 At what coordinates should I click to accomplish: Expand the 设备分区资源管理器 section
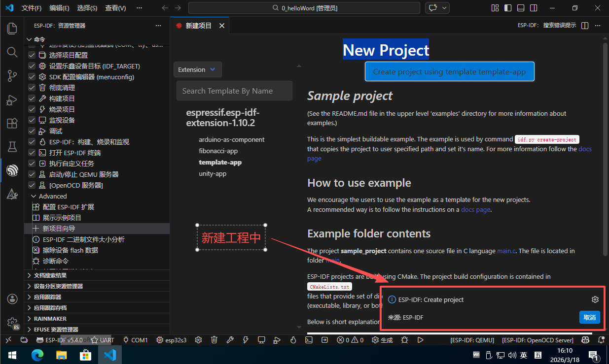tap(97, 286)
